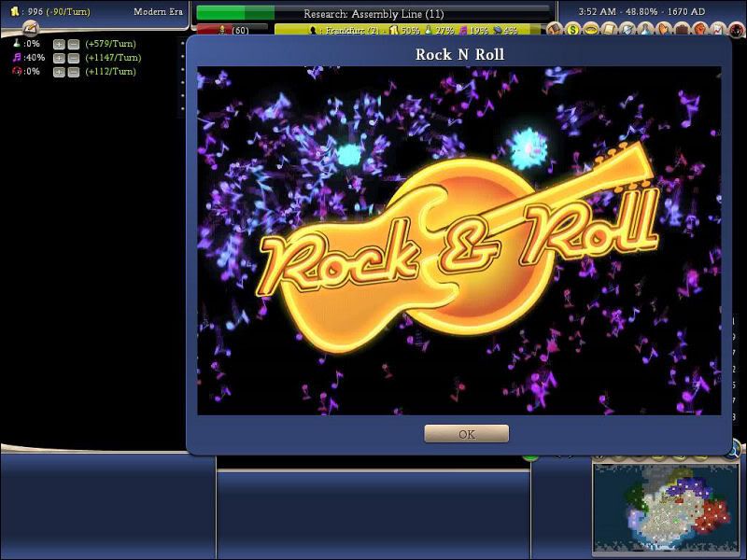Increase culture rate with plus button

[59, 58]
